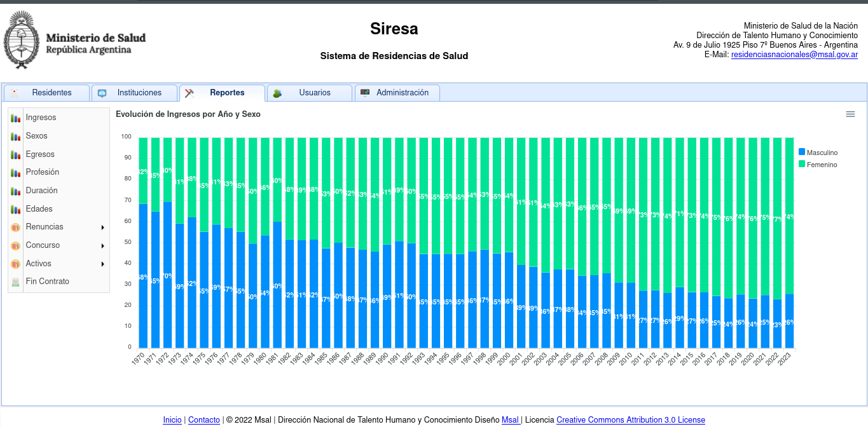868x436 pixels.
Task: Toggle the Femenino series in the legend
Action: [822, 165]
